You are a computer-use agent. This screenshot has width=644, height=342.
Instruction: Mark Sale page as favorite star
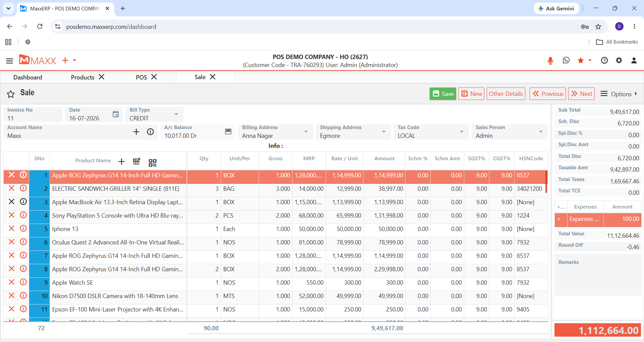pyautogui.click(x=11, y=94)
